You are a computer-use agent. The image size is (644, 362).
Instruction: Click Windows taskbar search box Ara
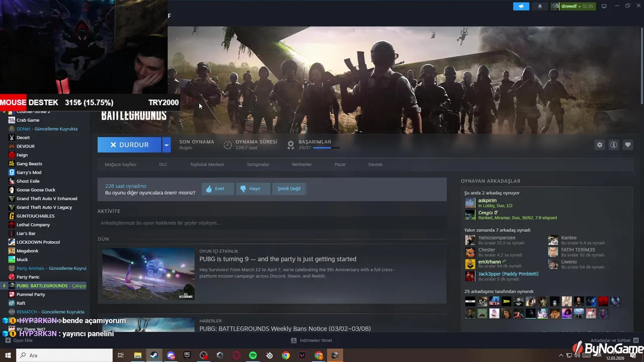point(64,355)
